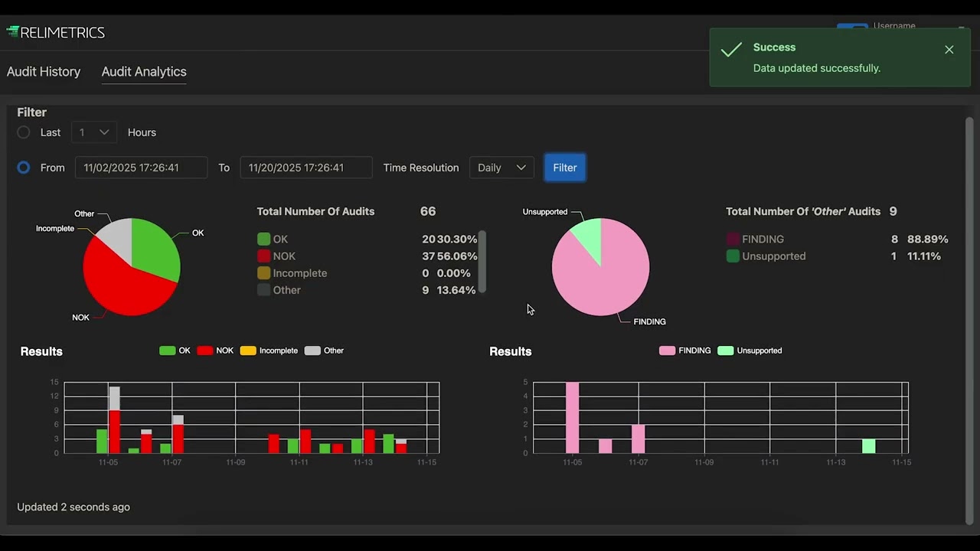The height and width of the screenshot is (551, 980).
Task: Click the total audits value 66
Action: 428,211
